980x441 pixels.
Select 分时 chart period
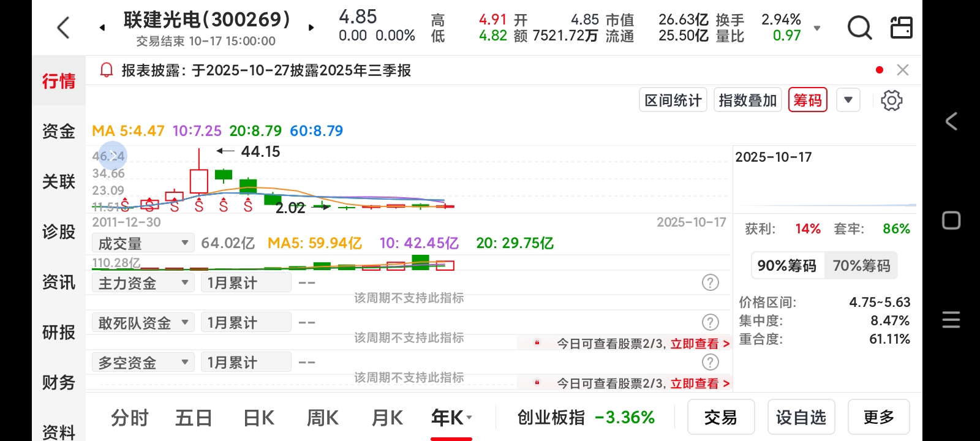click(x=130, y=418)
